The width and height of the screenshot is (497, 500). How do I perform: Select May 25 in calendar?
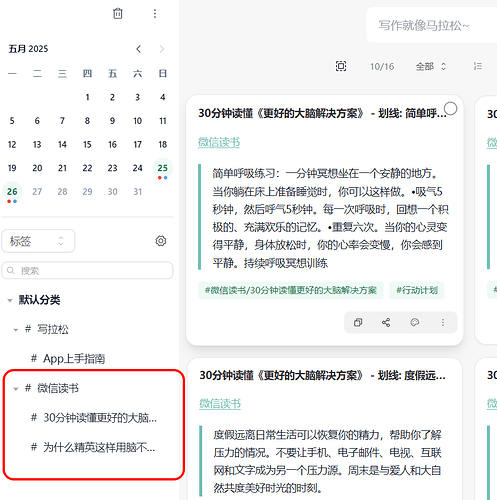point(163,168)
